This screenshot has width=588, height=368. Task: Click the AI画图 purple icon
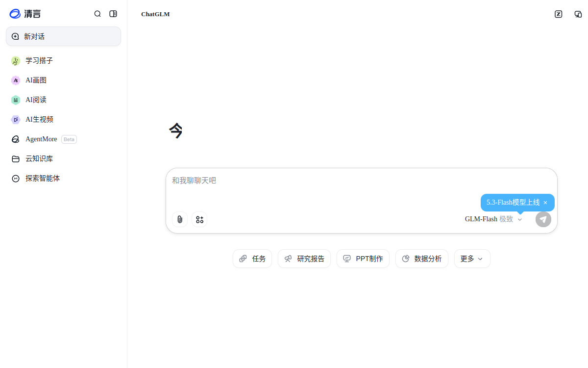click(16, 80)
